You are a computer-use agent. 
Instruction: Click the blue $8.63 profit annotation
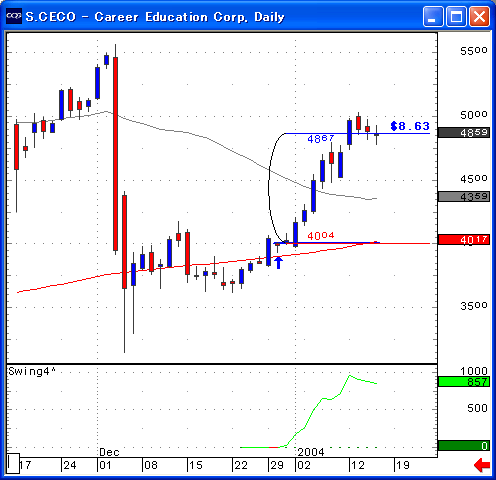click(x=410, y=126)
